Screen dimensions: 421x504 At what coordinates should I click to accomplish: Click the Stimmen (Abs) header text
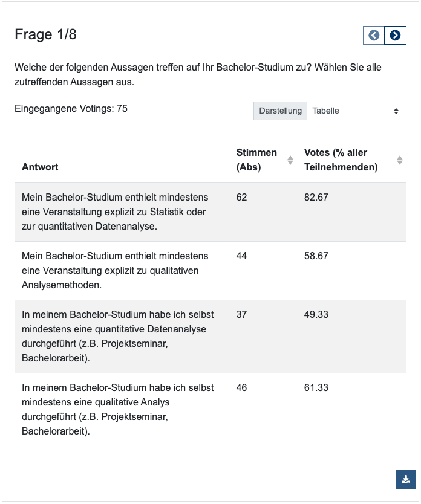(256, 160)
